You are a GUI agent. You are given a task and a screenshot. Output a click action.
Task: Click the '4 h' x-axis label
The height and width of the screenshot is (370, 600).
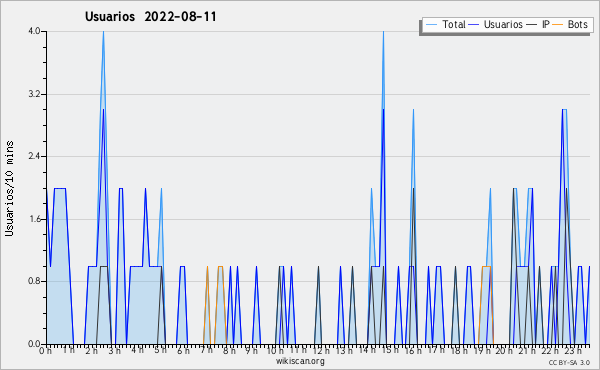tap(137, 350)
